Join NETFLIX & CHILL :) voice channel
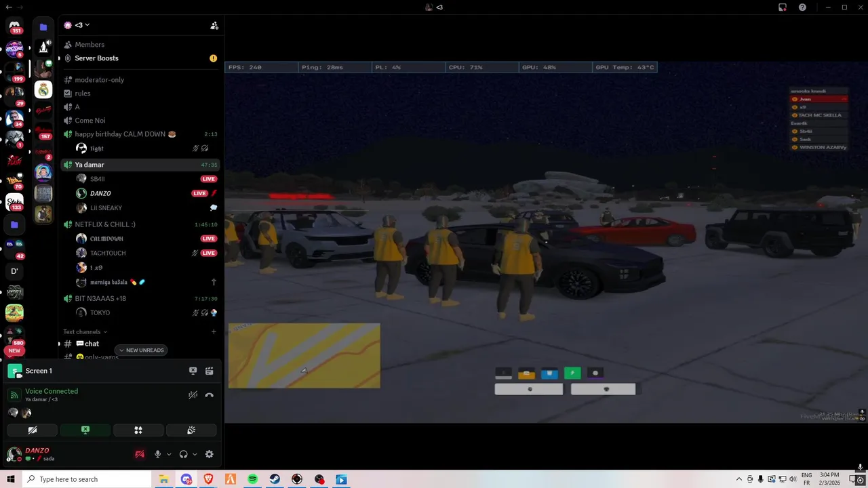Viewport: 868px width, 488px height. [x=141, y=224]
